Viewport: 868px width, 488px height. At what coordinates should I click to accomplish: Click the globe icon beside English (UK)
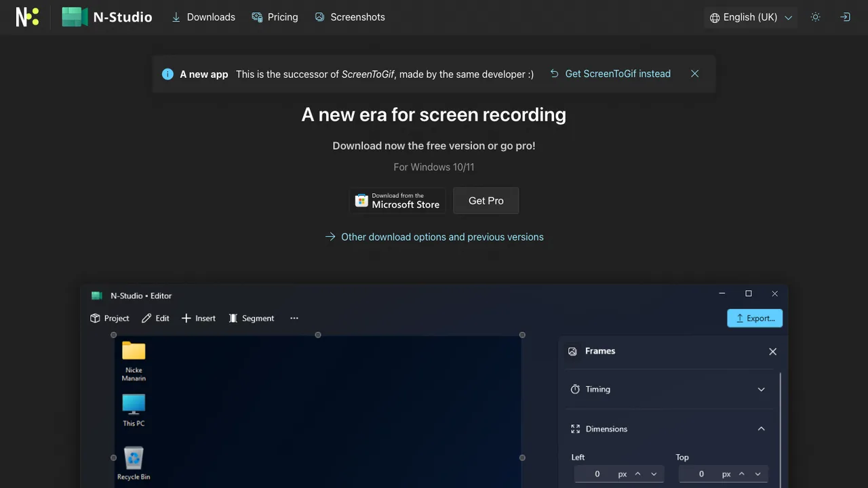pyautogui.click(x=715, y=18)
